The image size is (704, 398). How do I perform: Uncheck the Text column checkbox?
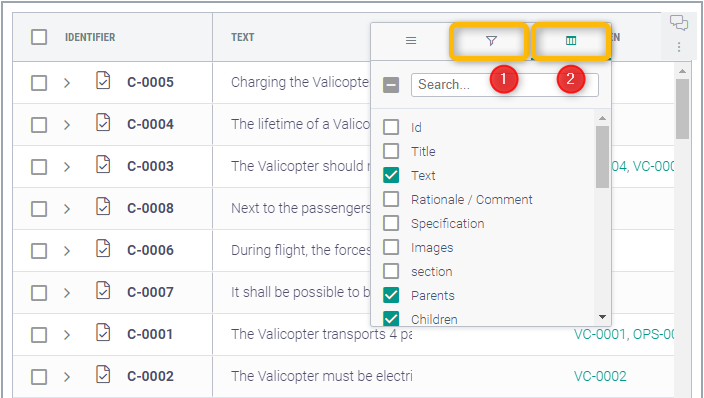coord(391,175)
